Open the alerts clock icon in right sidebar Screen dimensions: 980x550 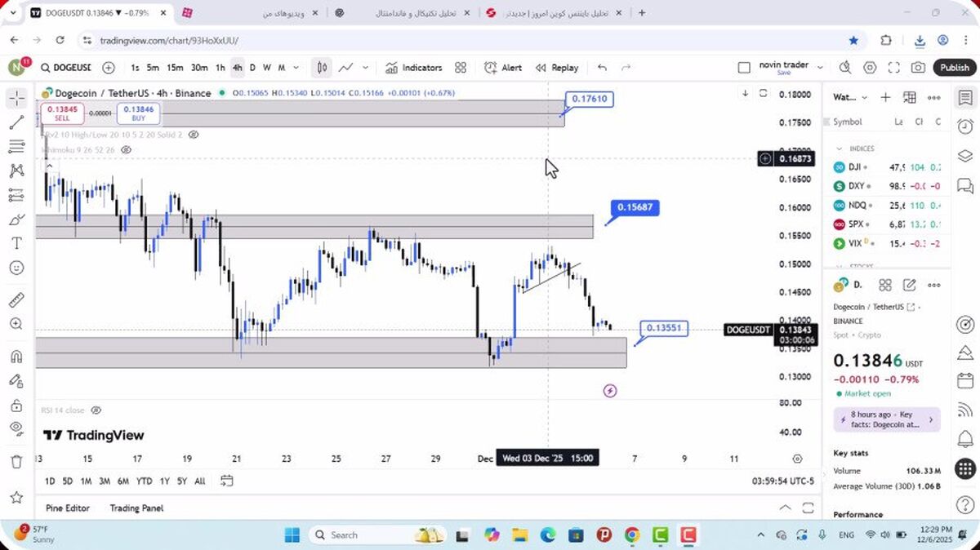tap(965, 126)
